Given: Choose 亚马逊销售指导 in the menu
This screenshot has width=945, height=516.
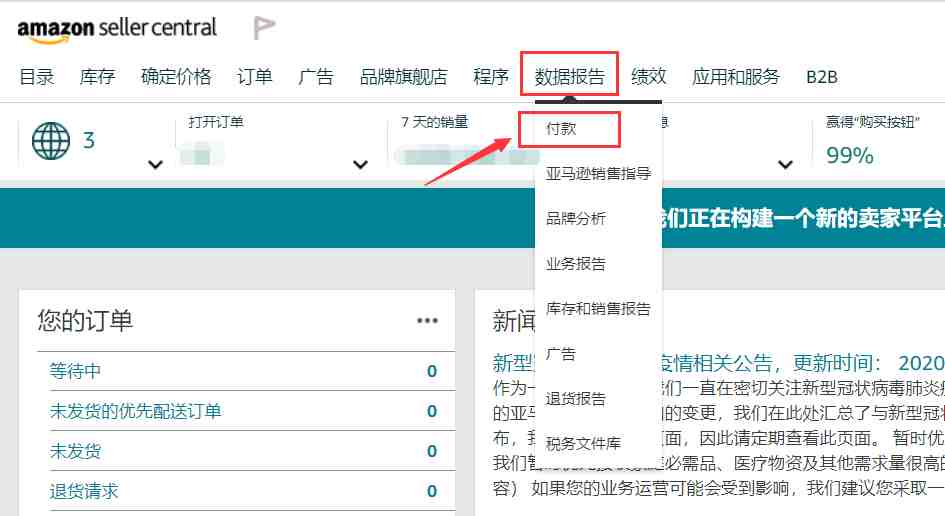Looking at the screenshot, I should [598, 174].
